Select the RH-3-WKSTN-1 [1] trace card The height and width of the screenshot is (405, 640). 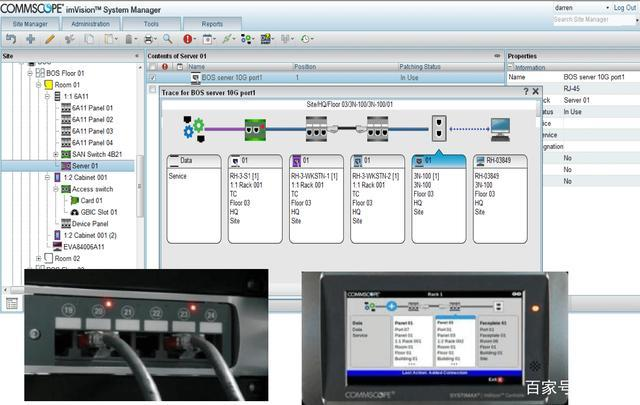pos(316,199)
